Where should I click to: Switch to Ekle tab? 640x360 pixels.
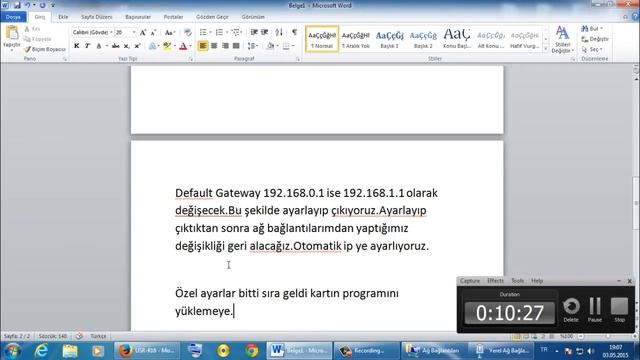coord(63,17)
